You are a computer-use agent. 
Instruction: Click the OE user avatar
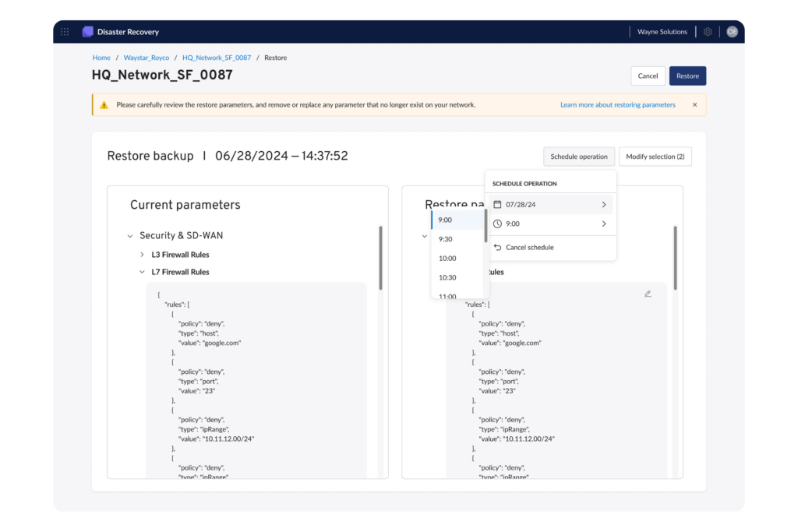(732, 31)
